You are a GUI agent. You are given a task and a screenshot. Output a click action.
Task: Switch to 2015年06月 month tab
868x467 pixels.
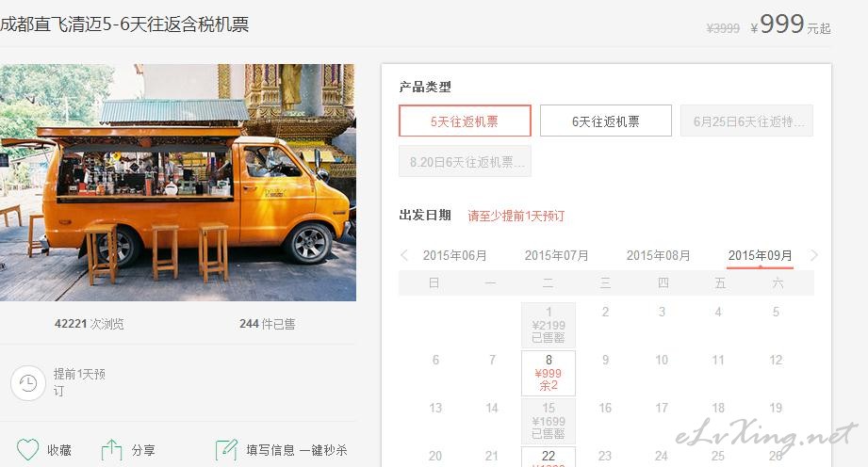454,256
